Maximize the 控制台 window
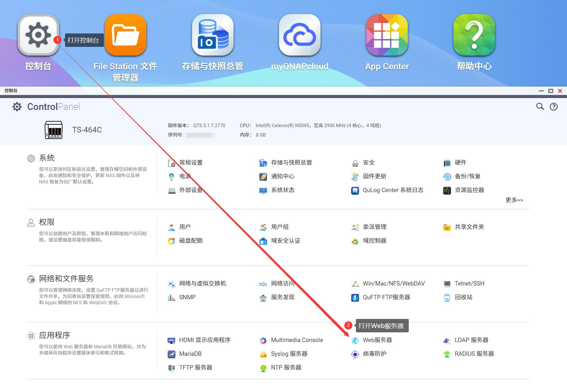 [551, 91]
